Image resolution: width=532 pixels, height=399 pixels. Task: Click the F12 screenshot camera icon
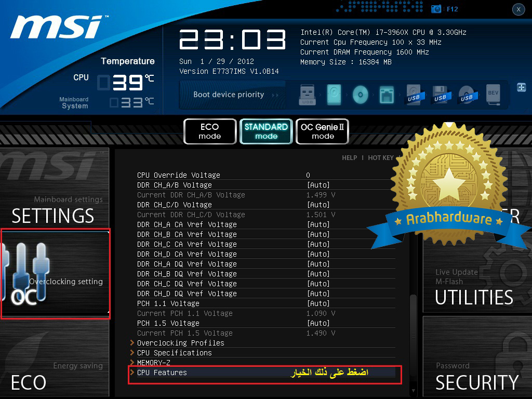[x=436, y=9]
